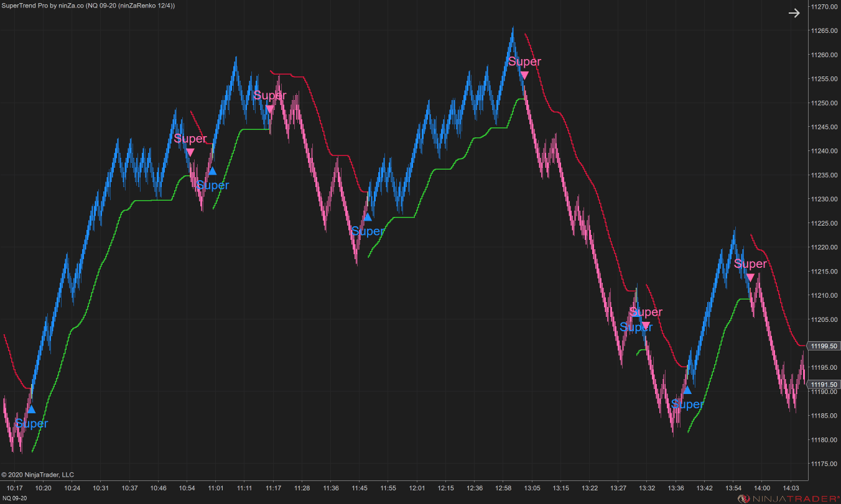Click the 12:01 time axis label

pos(417,488)
